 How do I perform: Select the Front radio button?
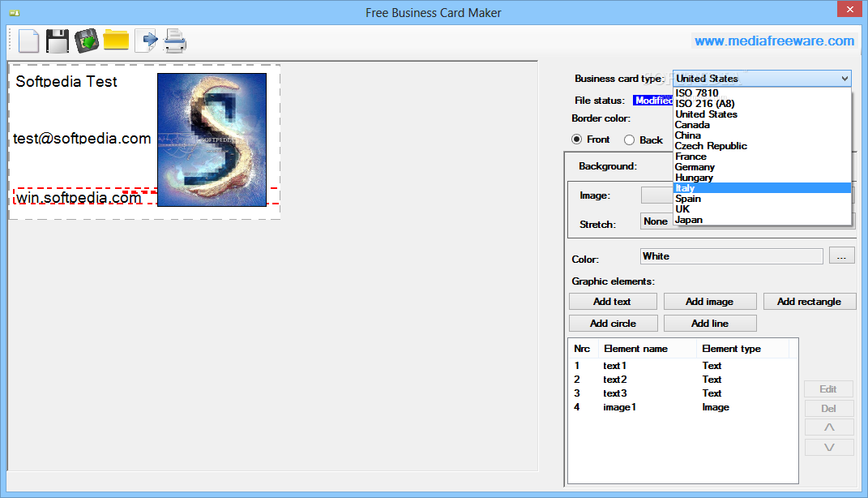point(577,140)
